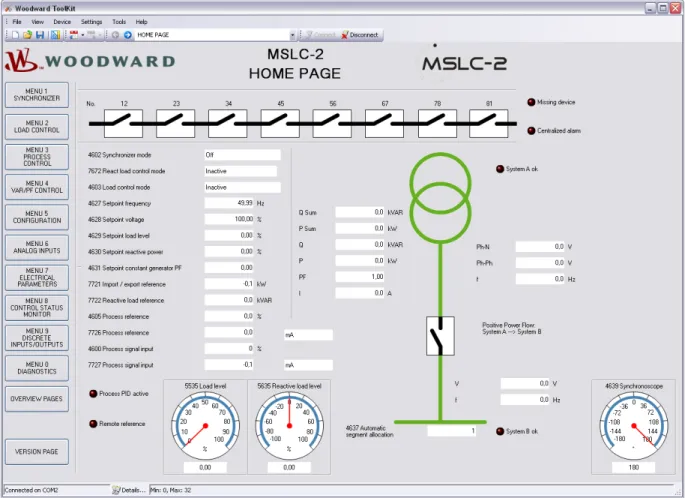This screenshot has width=685, height=498.
Task: Open the Device menu
Action: [62, 21]
